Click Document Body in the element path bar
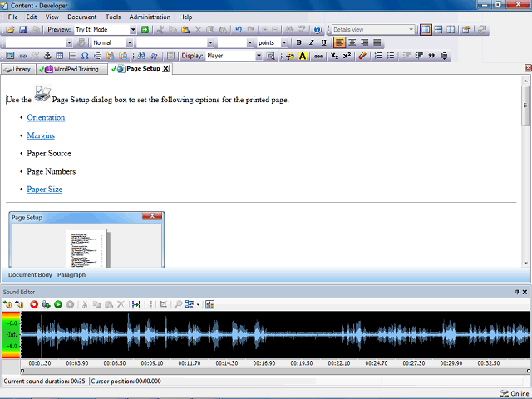 point(30,275)
